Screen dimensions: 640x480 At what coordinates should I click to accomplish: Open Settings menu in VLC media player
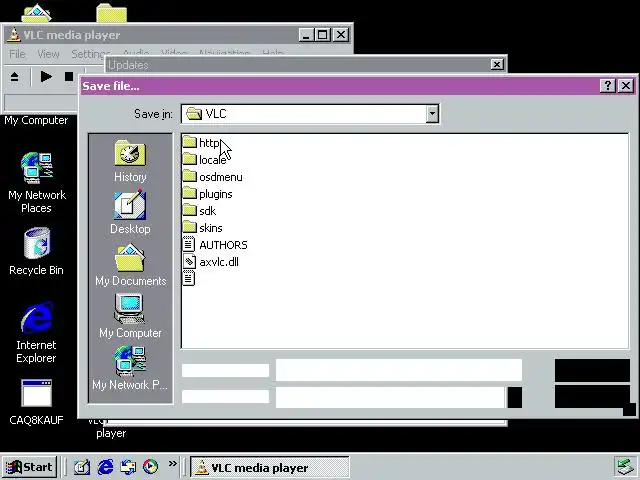[91, 54]
